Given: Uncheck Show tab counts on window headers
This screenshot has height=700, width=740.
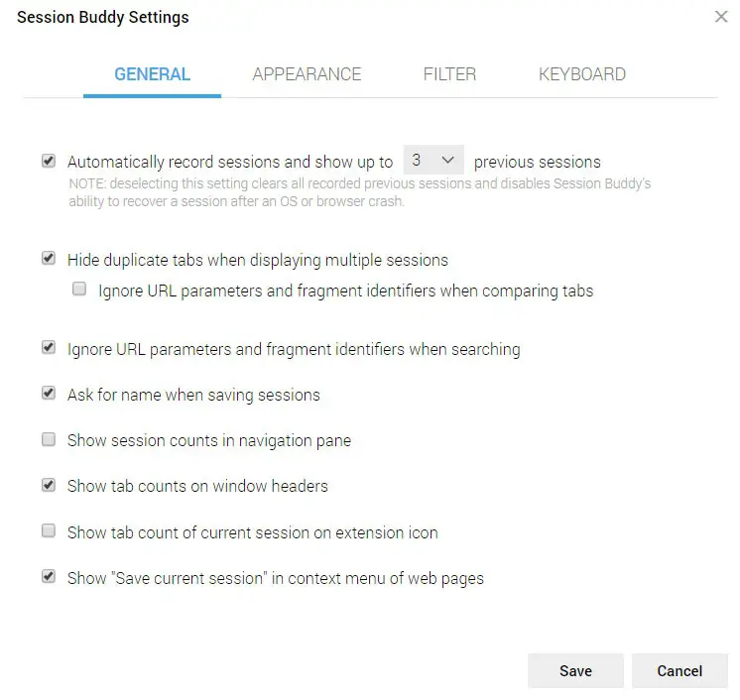Looking at the screenshot, I should tap(49, 485).
